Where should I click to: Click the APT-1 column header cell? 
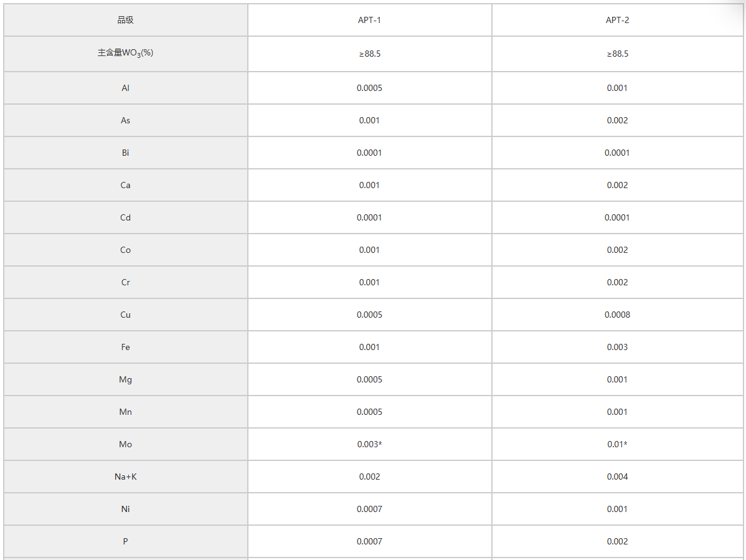pos(370,20)
